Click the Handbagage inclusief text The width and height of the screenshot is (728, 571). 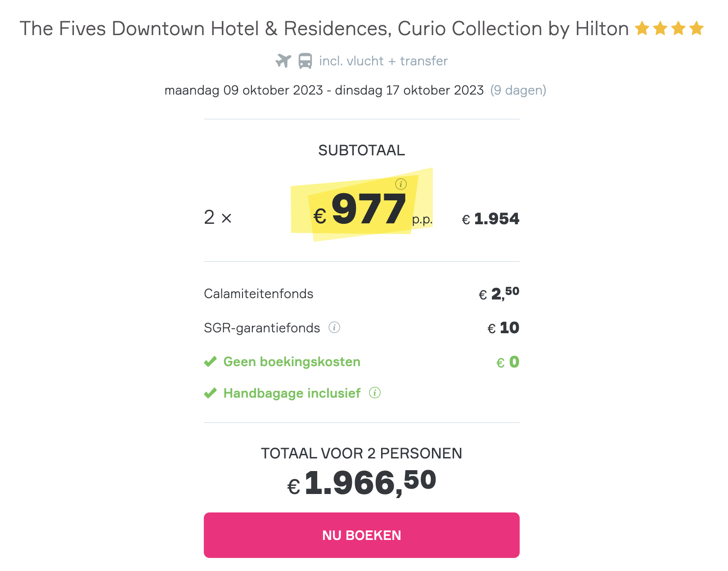point(292,393)
